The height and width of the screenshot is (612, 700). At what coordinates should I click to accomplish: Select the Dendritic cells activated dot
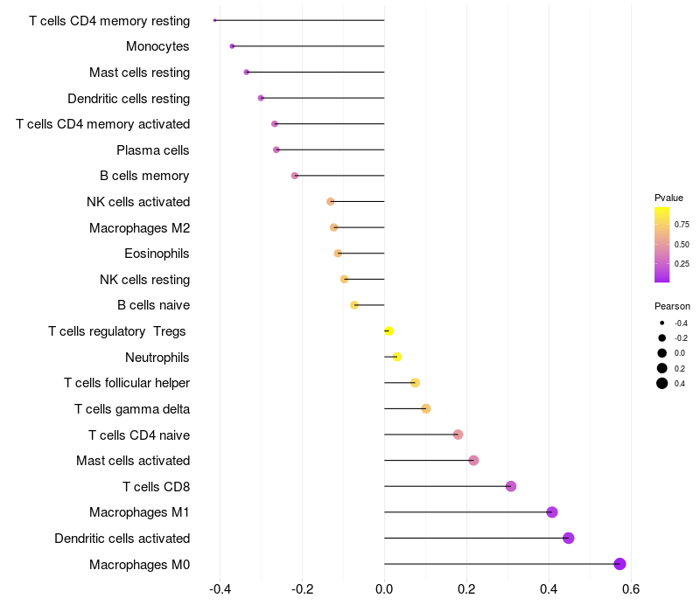point(569,538)
